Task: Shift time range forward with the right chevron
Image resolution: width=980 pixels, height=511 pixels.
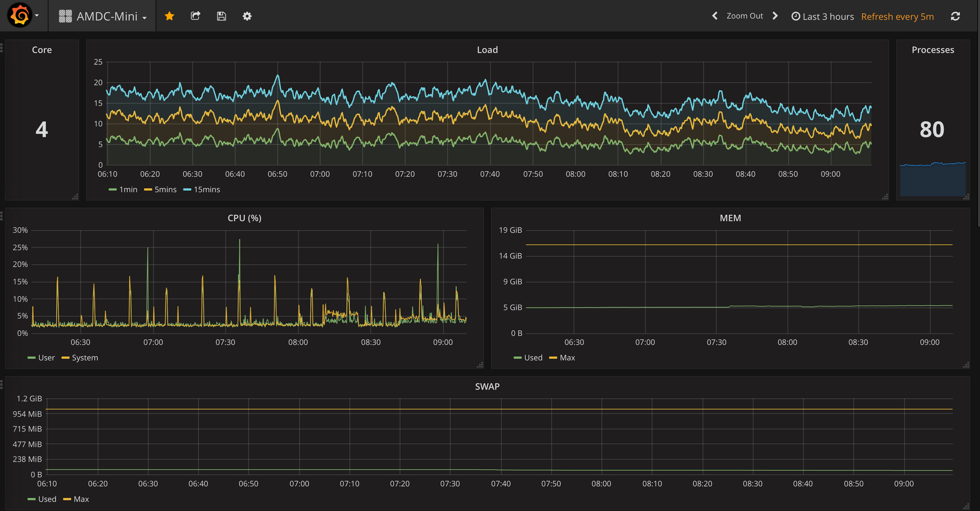Action: (775, 16)
